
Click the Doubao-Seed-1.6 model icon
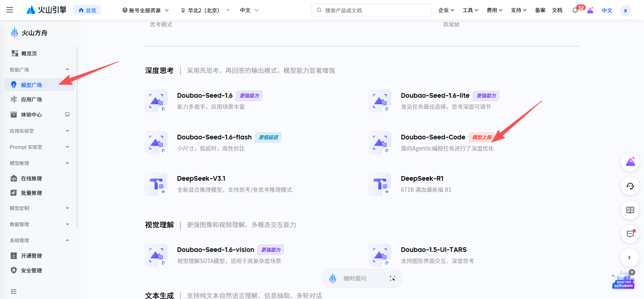point(156,101)
